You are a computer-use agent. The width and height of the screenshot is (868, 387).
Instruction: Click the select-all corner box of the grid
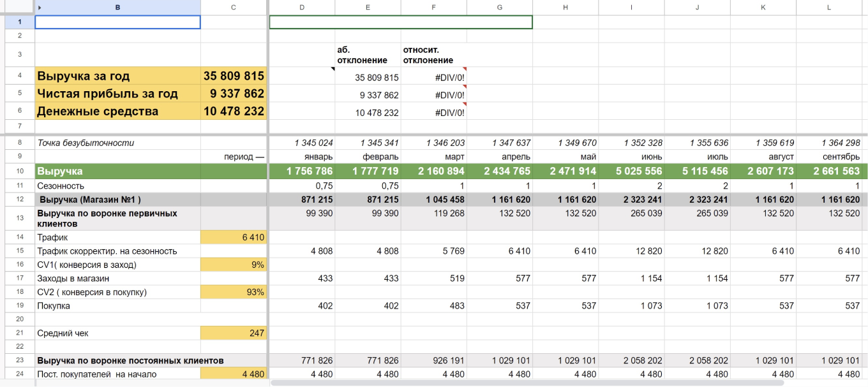tap(17, 8)
